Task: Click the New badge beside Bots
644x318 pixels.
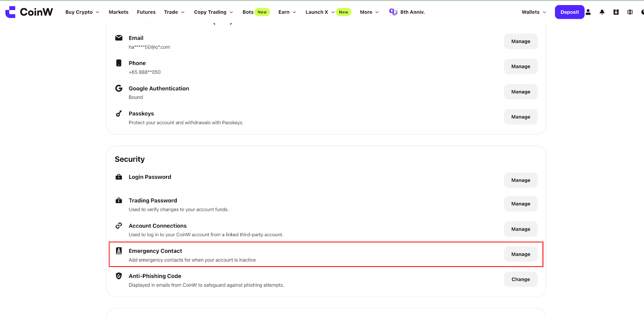Action: (262, 12)
